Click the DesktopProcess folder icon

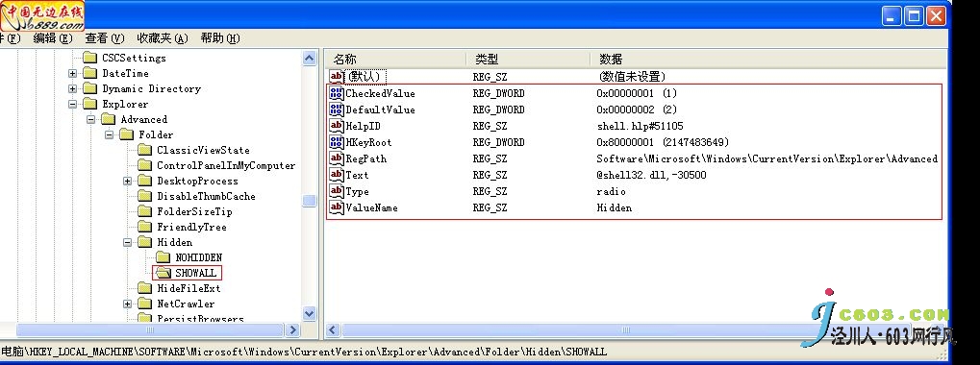[x=145, y=181]
